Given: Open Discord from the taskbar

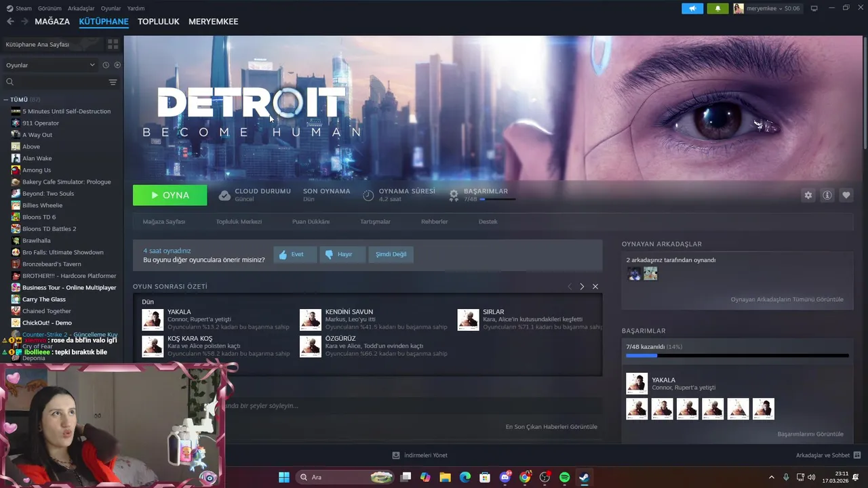Looking at the screenshot, I should pyautogui.click(x=505, y=477).
